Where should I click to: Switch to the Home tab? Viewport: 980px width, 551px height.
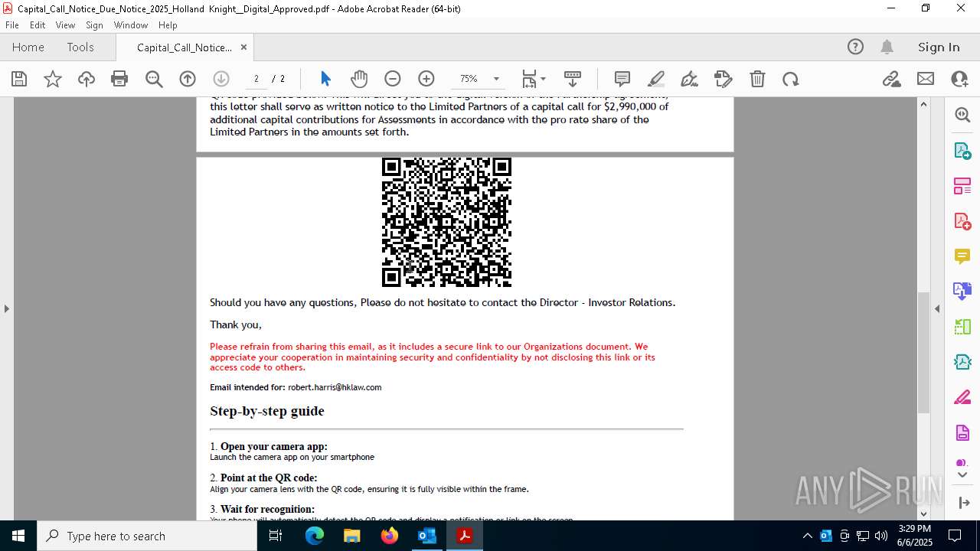[x=28, y=47]
